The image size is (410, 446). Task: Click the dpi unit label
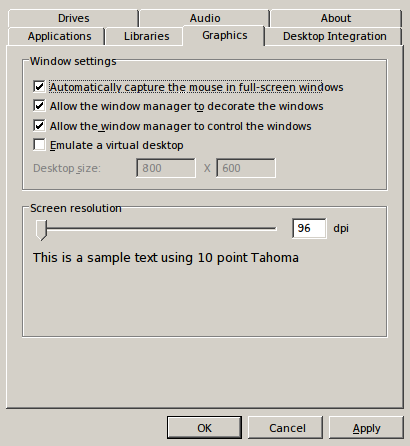coord(341,229)
